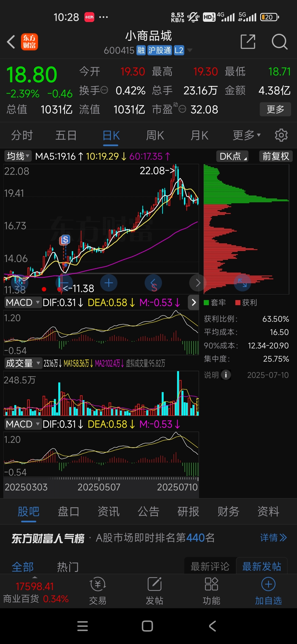Screen dimensions: 297x644
Task: Open the 均线 indicator dropdown
Action: click(x=18, y=156)
